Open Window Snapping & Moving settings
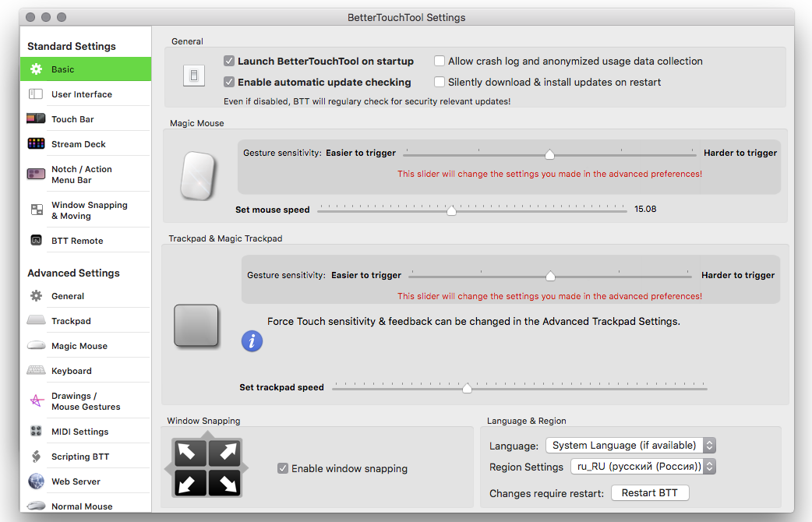 [86, 210]
